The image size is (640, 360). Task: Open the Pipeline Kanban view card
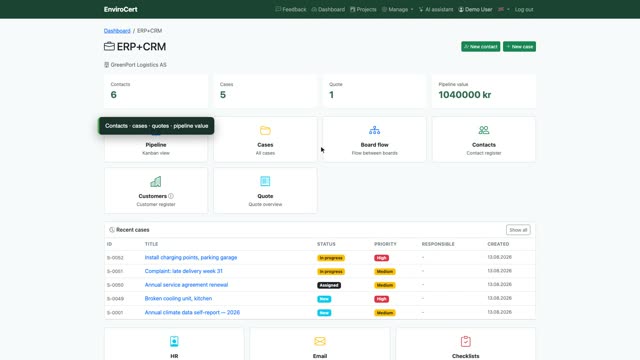click(156, 140)
